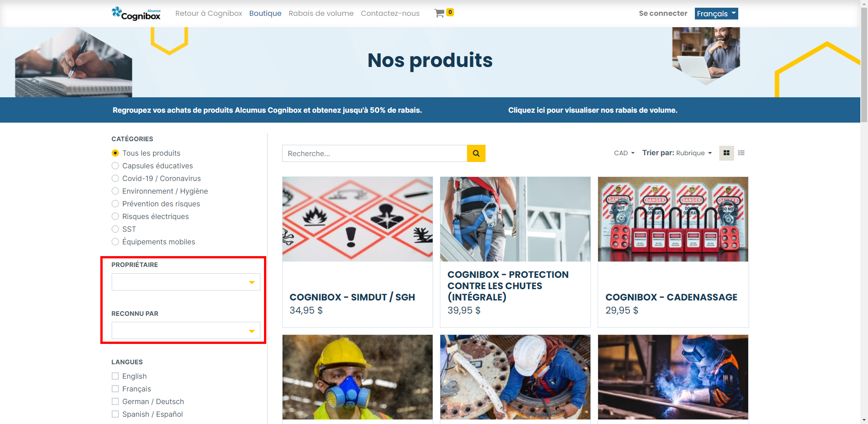The width and height of the screenshot is (868, 424).
Task: Open the Cognibox SIMDUT / SGH product image
Action: [357, 219]
